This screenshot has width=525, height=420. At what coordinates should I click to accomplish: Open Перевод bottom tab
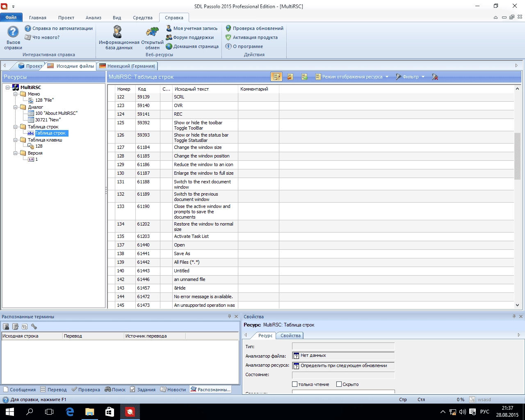pos(53,390)
